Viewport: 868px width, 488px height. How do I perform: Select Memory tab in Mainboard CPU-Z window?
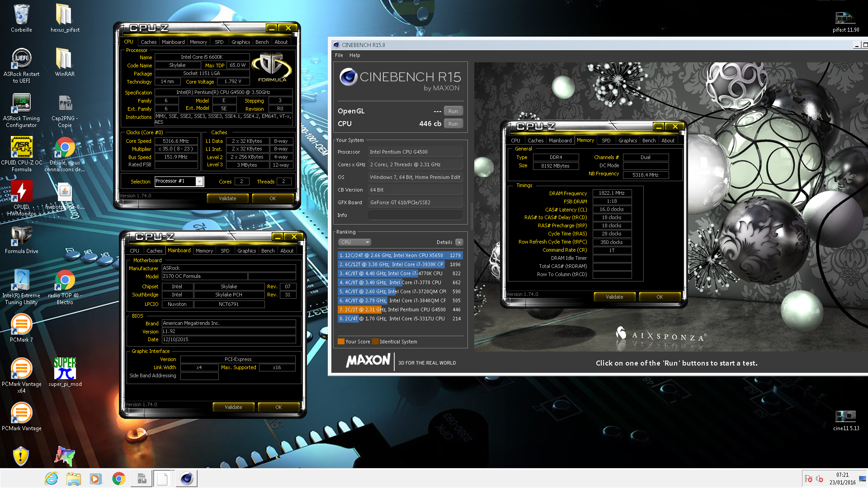pyautogui.click(x=204, y=251)
